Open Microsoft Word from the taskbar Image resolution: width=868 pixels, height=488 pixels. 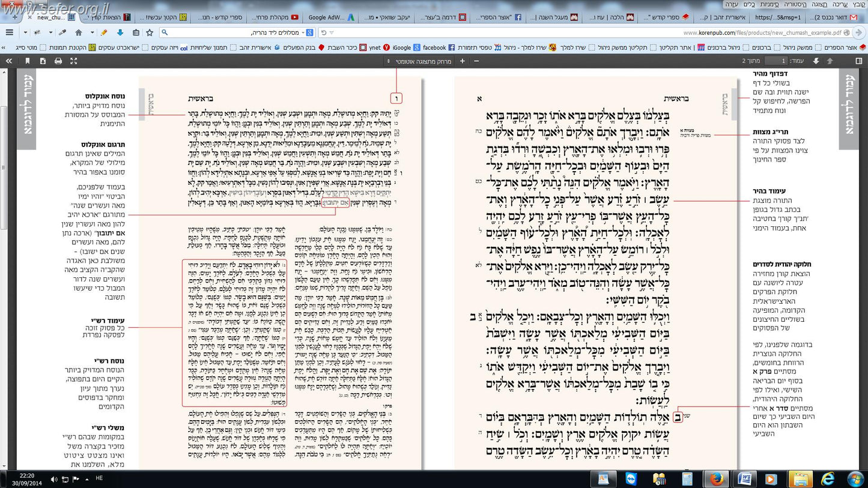(x=745, y=478)
